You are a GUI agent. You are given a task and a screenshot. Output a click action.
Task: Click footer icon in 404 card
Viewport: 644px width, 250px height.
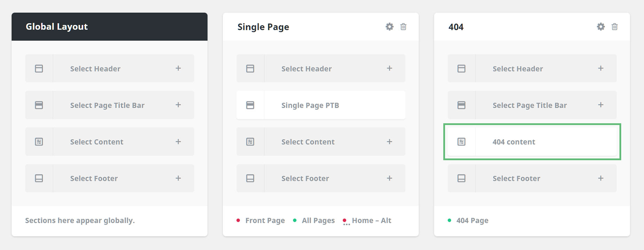461,178
